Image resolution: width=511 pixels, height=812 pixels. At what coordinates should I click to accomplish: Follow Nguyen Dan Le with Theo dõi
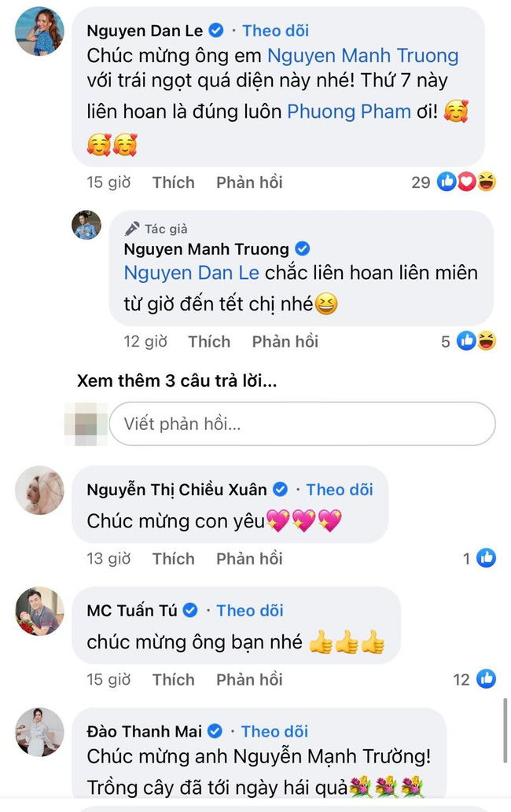point(275,31)
